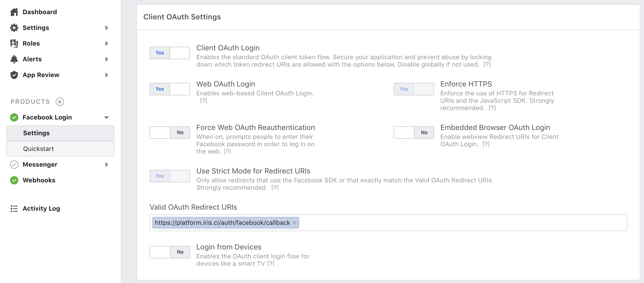Toggle Client OAuth Login switch
Screen dimensions: 644x283
click(170, 53)
